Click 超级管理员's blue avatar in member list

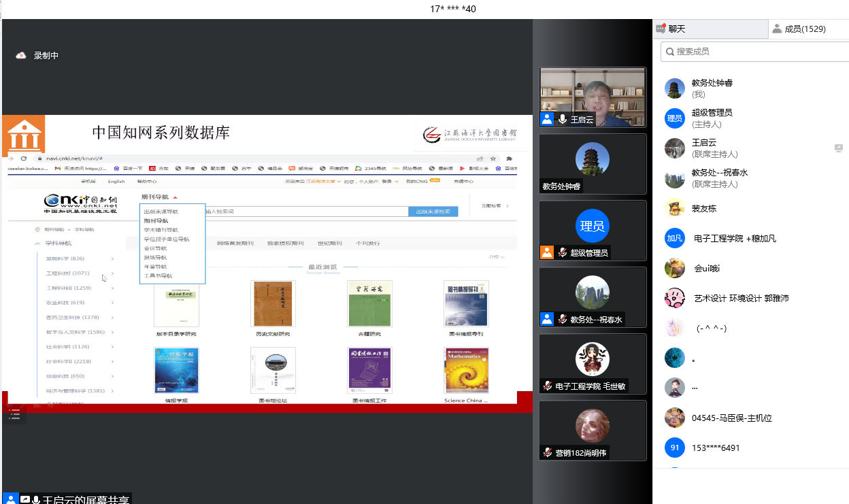point(674,118)
